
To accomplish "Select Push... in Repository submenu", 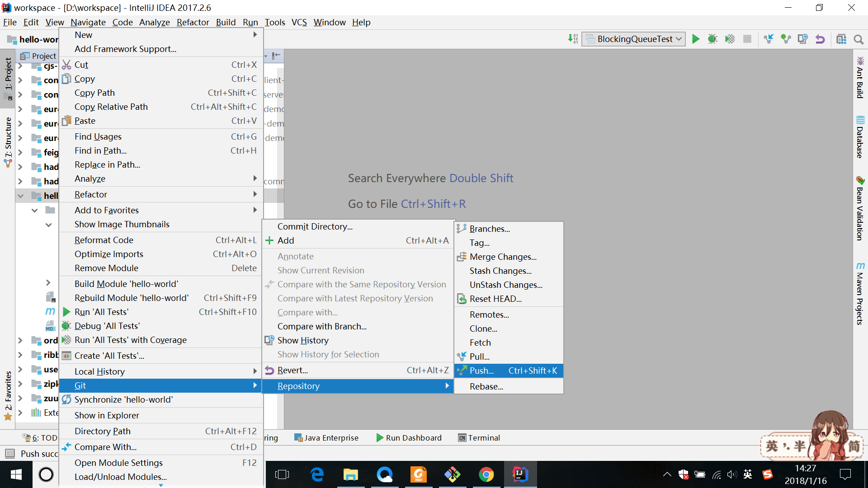I will (x=509, y=371).
